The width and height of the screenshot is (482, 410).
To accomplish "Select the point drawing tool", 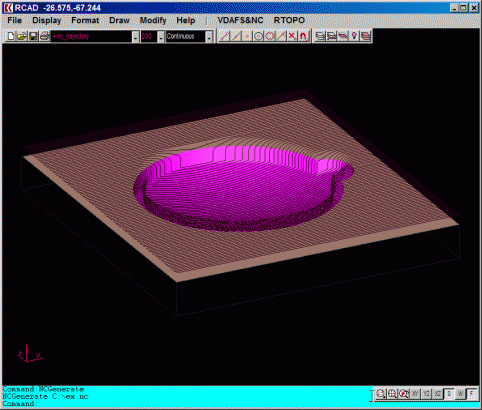I will (247, 36).
